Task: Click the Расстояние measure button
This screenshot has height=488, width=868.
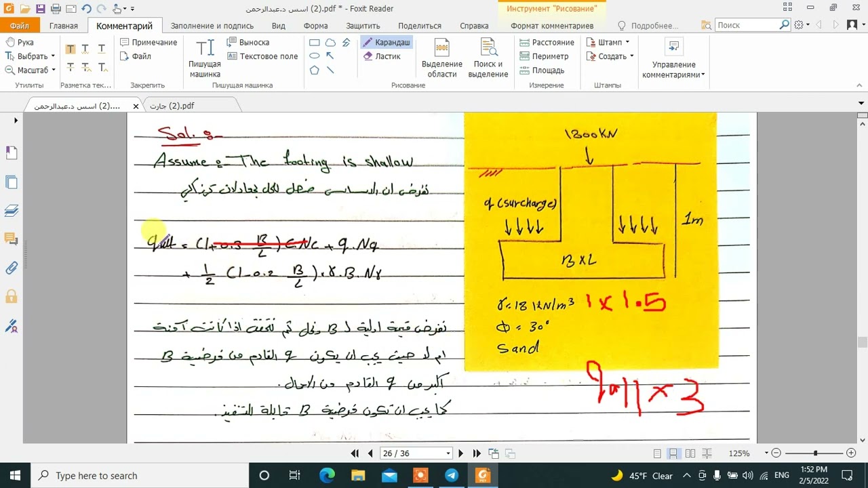Action: 547,42
